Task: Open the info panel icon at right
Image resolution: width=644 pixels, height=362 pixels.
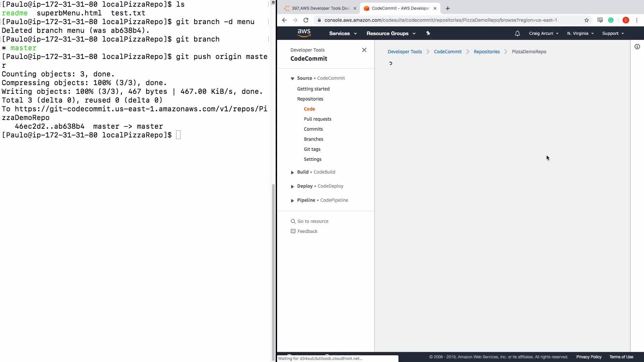Action: [637, 47]
